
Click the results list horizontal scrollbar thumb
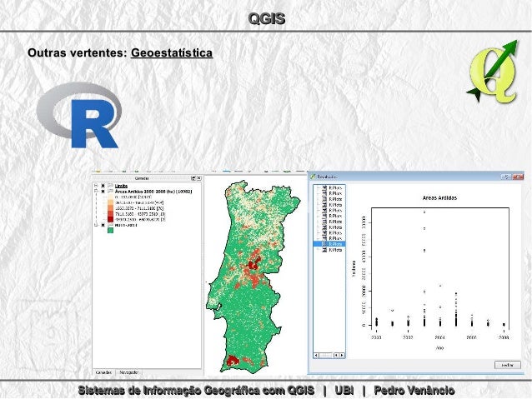click(326, 356)
